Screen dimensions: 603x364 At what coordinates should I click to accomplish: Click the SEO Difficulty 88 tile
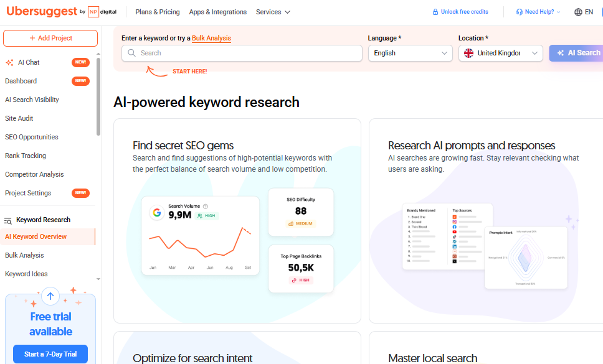(301, 212)
